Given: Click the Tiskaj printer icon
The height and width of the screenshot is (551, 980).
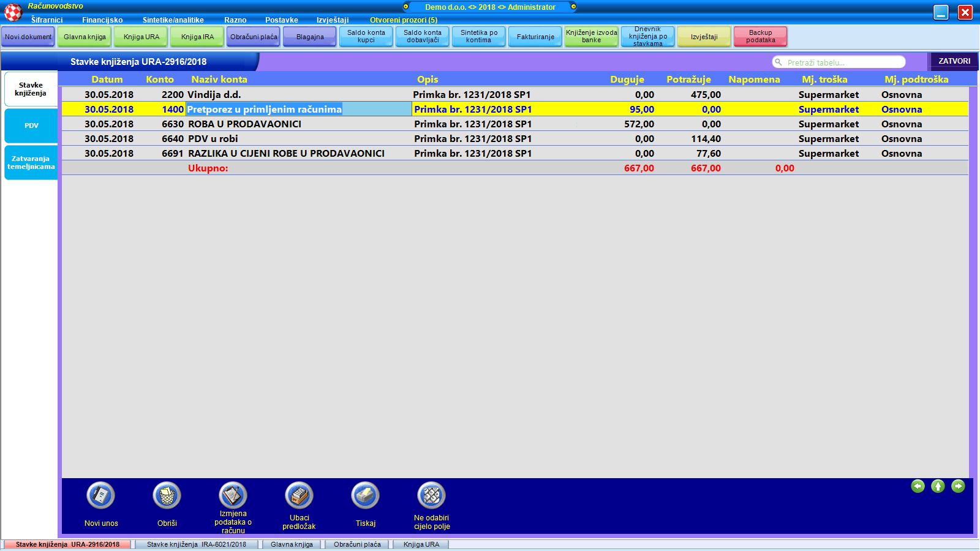Looking at the screenshot, I should click(x=366, y=496).
